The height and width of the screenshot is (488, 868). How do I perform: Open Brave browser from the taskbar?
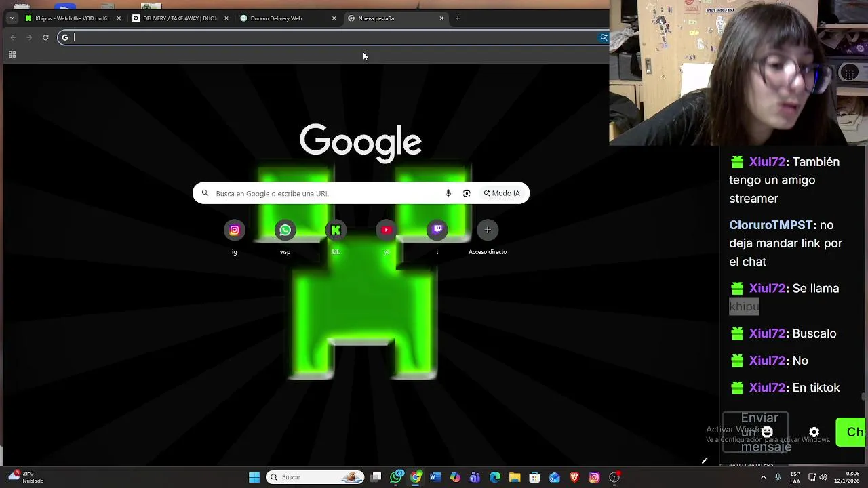click(574, 477)
